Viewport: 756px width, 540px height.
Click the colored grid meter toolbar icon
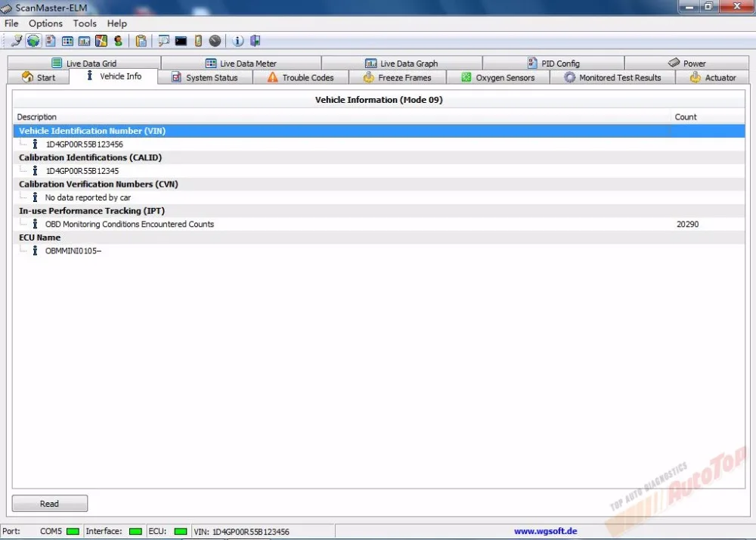tap(67, 41)
